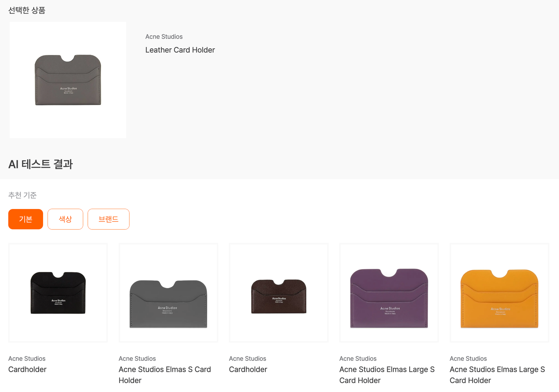Open the selected grey Leather Card Holder image
The width and height of the screenshot is (559, 392).
pyautogui.click(x=68, y=80)
